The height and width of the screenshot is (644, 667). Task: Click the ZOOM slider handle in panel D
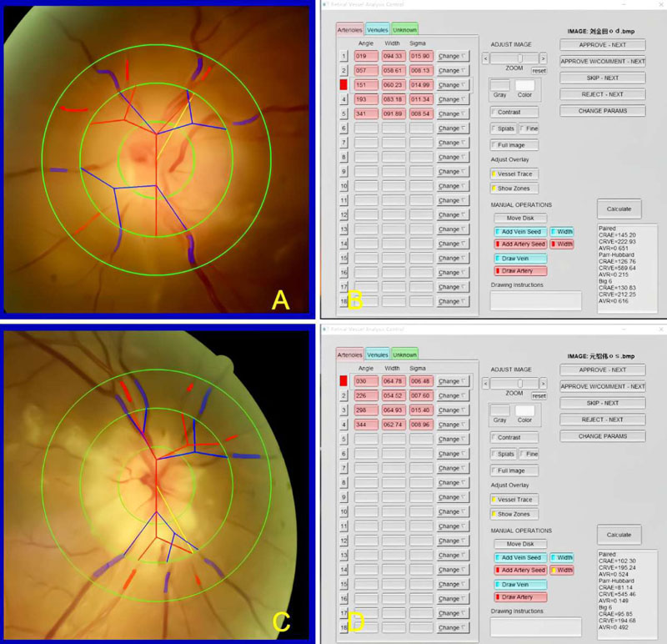click(519, 384)
